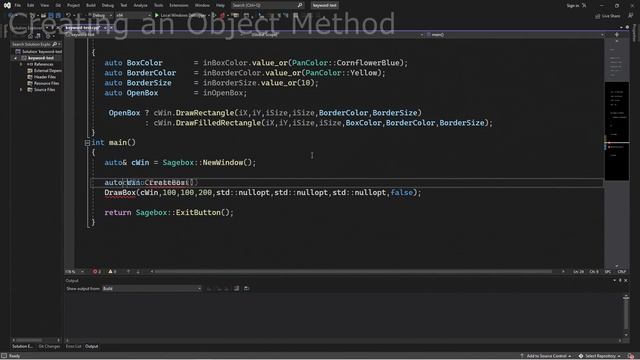
Task: Switch to the Solution Explorer bottom tab
Action: click(22, 346)
